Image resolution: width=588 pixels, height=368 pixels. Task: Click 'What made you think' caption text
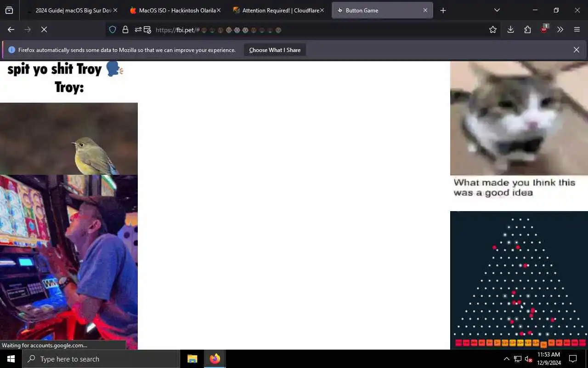pyautogui.click(x=514, y=188)
